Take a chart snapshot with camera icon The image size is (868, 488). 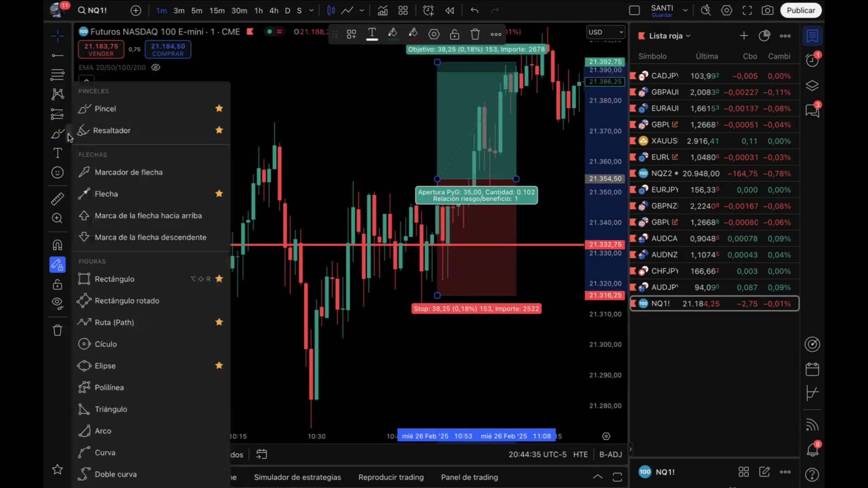coord(767,10)
